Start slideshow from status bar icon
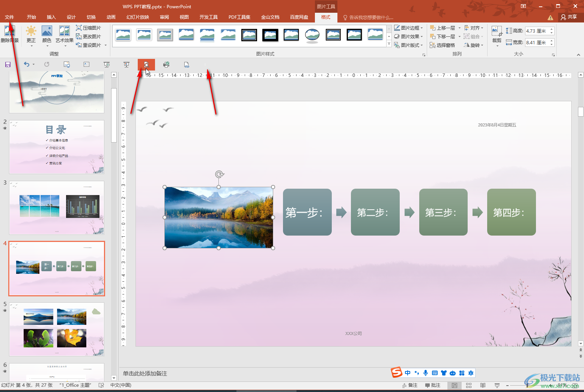This screenshot has height=392, width=584. [x=497, y=385]
